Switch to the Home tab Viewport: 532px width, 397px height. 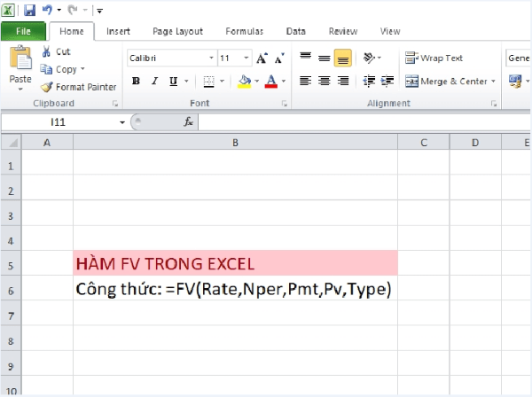[72, 31]
